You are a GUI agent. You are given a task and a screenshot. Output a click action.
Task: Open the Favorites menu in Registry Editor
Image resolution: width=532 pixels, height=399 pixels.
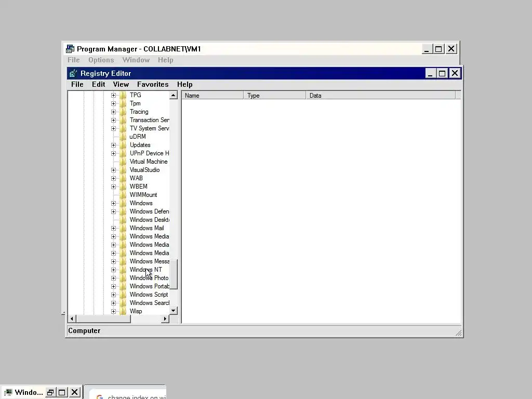(153, 85)
